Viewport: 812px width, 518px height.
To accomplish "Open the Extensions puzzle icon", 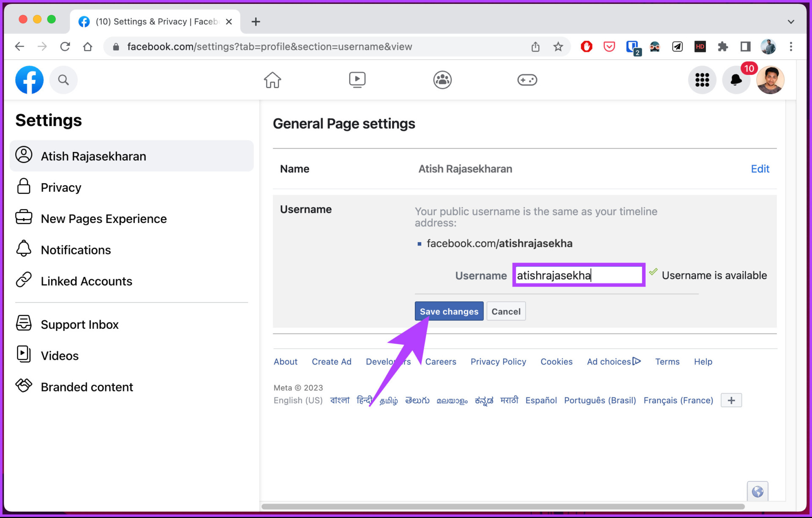I will 723,47.
